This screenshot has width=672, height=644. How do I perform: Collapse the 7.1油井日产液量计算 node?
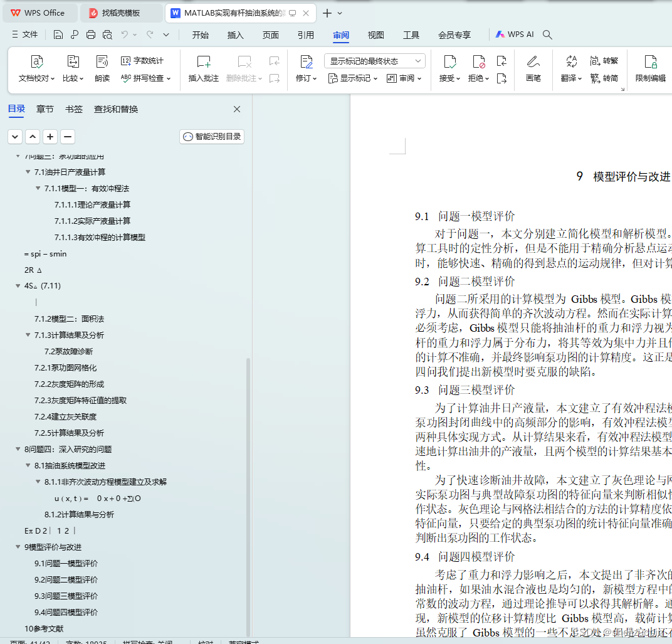pos(28,172)
